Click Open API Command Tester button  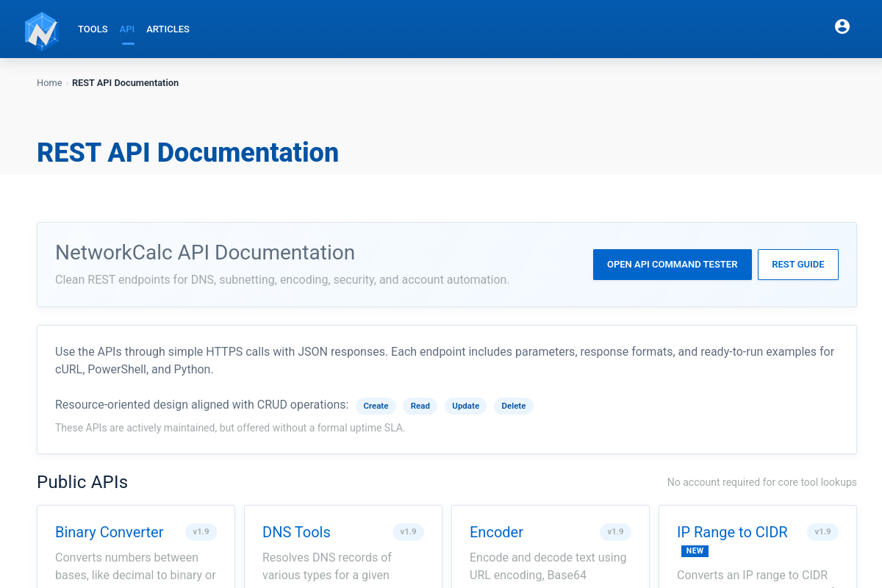(x=672, y=265)
